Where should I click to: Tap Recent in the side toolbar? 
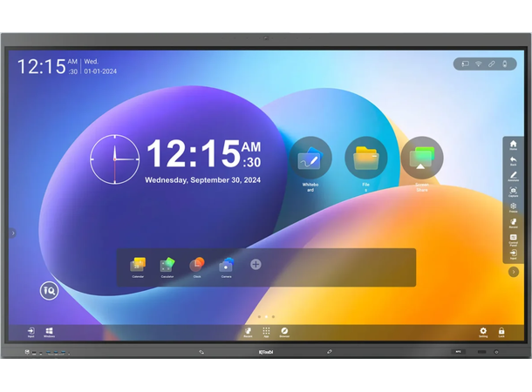click(513, 223)
